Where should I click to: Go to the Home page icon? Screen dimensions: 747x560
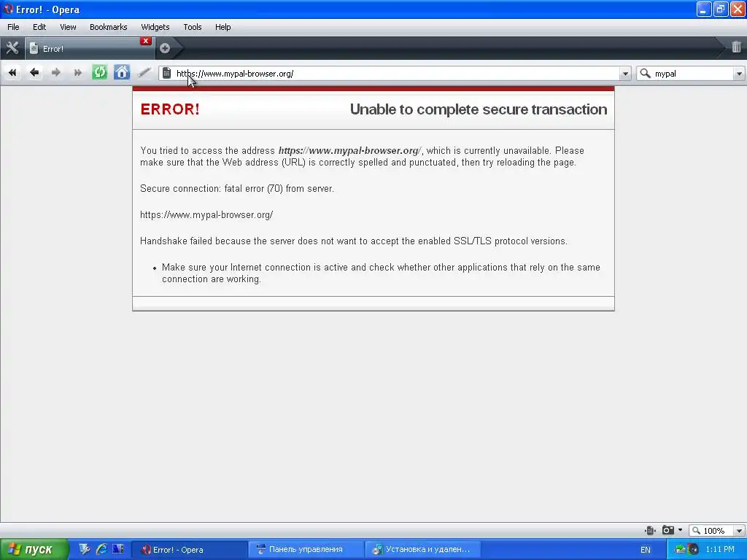click(x=122, y=72)
